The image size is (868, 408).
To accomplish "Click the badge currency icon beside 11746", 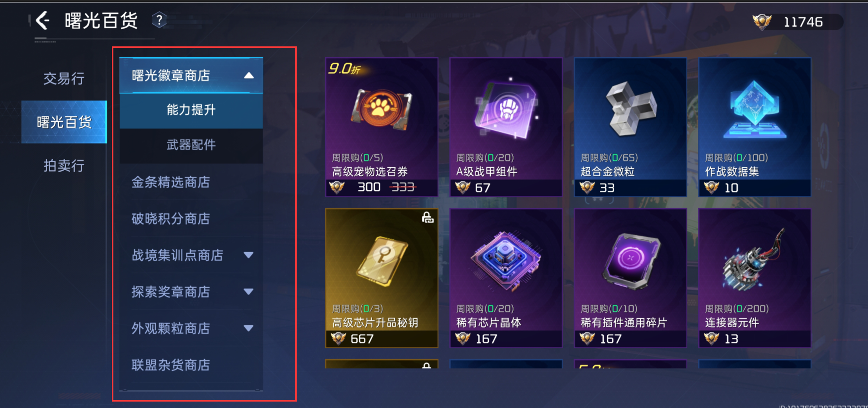I will coord(762,22).
